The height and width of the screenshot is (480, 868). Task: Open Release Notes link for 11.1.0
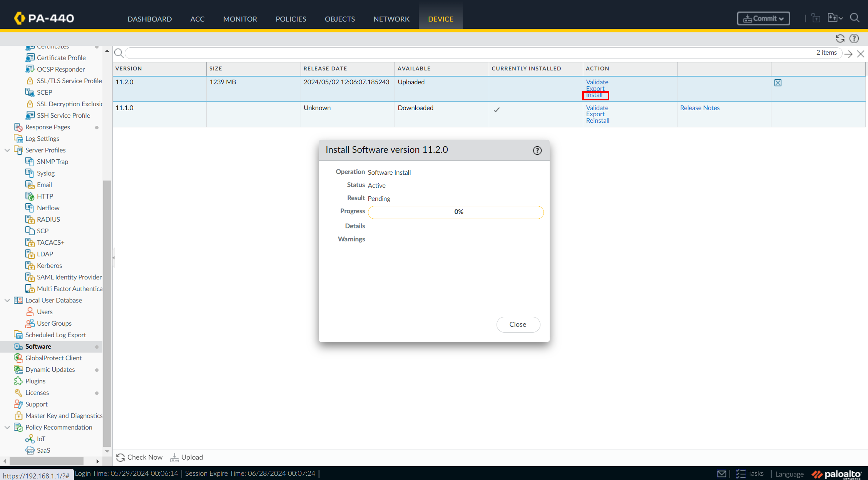tap(700, 108)
